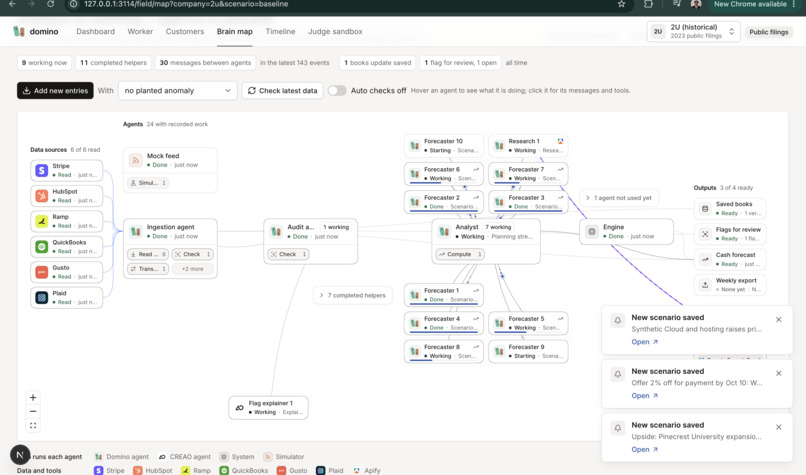Expand 7 completed helpers

point(353,295)
